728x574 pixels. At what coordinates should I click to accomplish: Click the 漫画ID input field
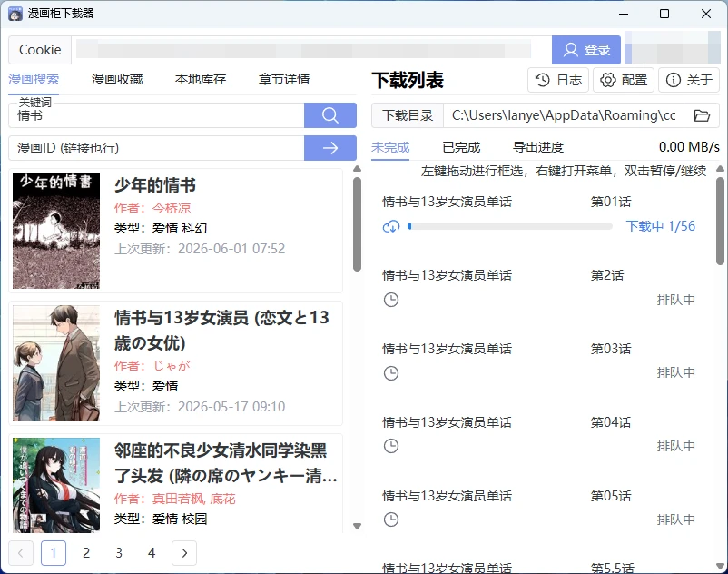point(156,148)
